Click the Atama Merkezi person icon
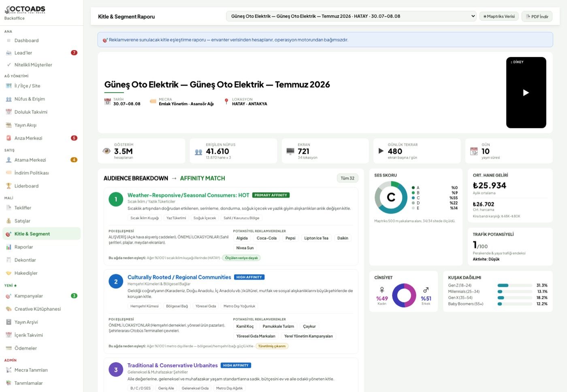 click(x=9, y=160)
